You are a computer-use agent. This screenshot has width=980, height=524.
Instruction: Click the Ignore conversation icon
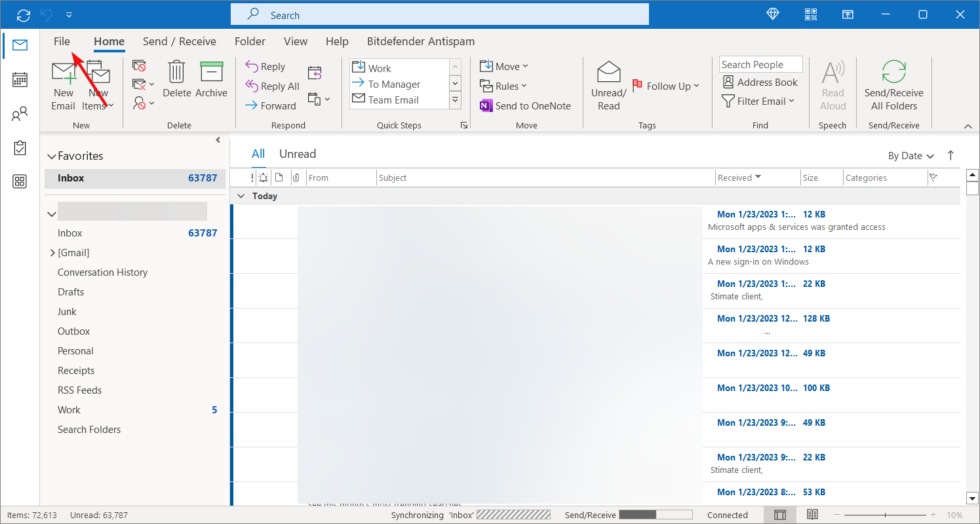tap(139, 65)
